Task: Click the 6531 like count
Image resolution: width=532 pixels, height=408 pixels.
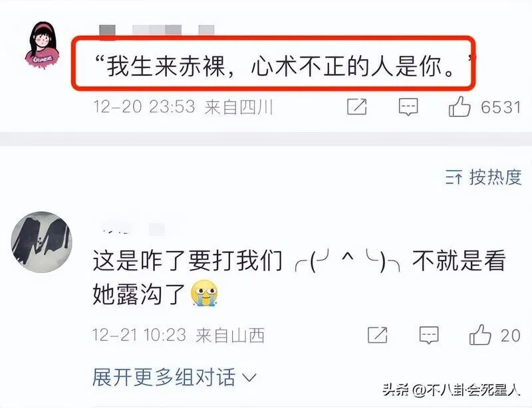Action: click(x=501, y=107)
